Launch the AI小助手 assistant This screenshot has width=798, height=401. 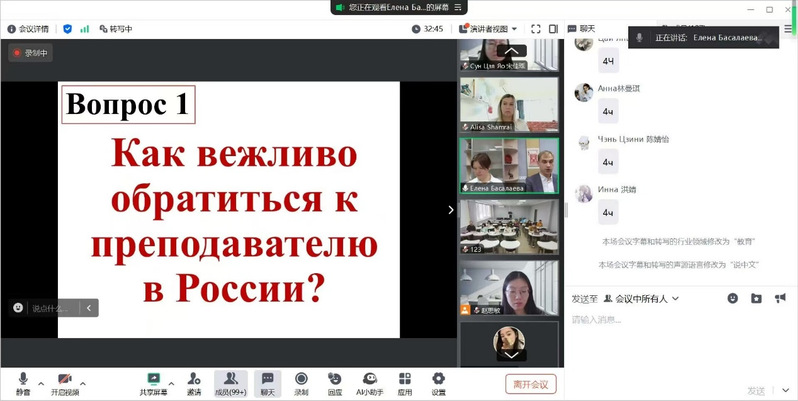370,381
